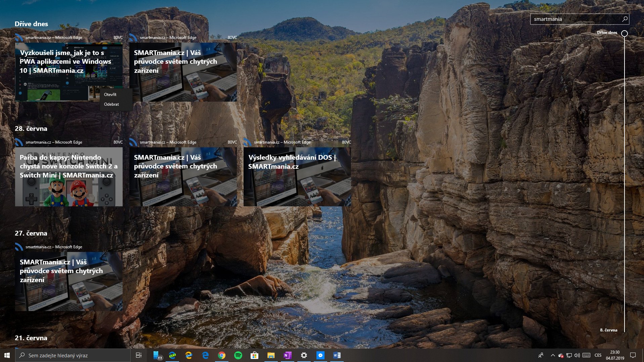Click magnifier icon in the taskbar search box
The image size is (644, 362).
click(22, 355)
